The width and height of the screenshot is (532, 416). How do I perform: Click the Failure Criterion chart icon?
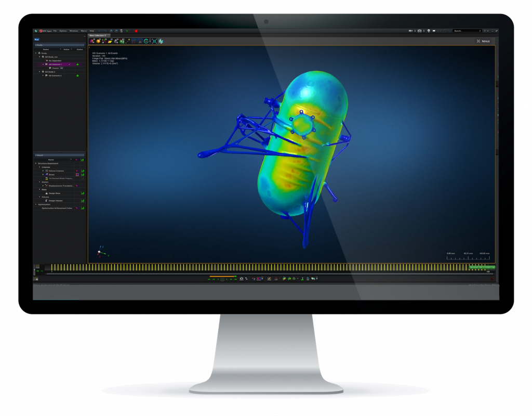[x=83, y=171]
